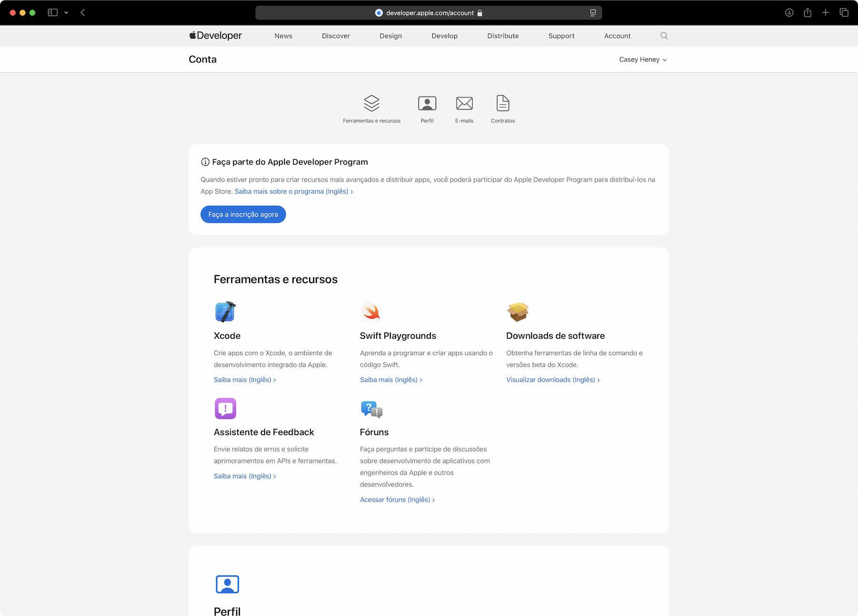Viewport: 858px width, 616px height.
Task: Expand the Casey Heney account dropdown
Action: point(643,60)
